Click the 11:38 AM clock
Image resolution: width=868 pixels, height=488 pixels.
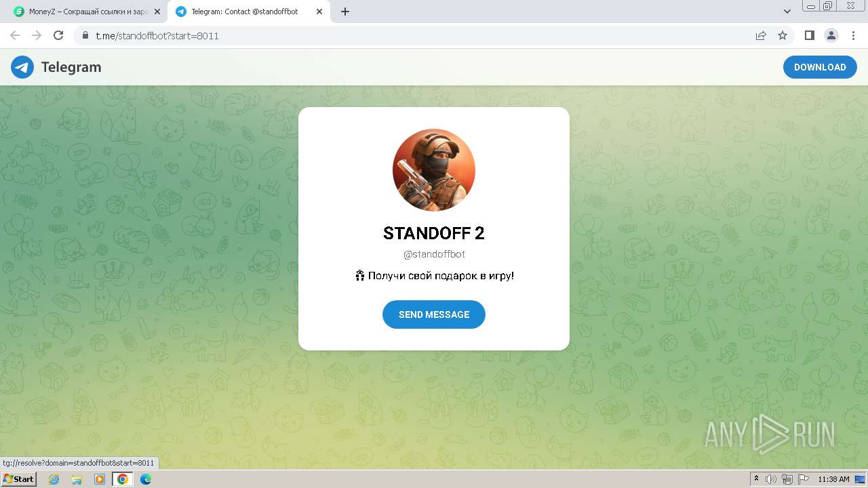(x=833, y=479)
